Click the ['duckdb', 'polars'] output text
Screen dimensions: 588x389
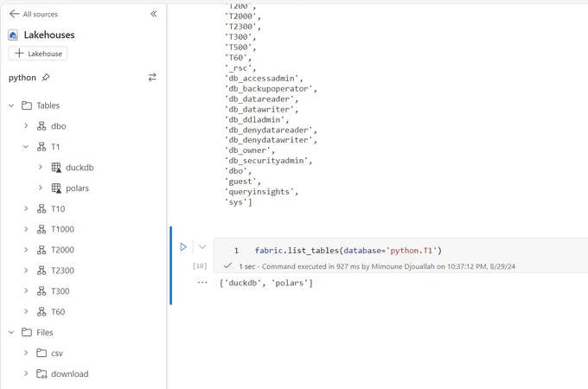(266, 283)
